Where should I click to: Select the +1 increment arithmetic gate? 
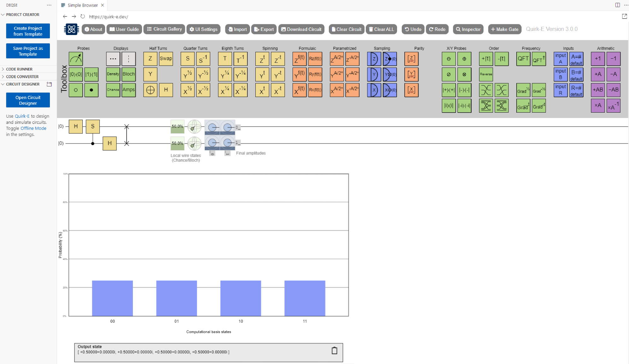tap(597, 59)
